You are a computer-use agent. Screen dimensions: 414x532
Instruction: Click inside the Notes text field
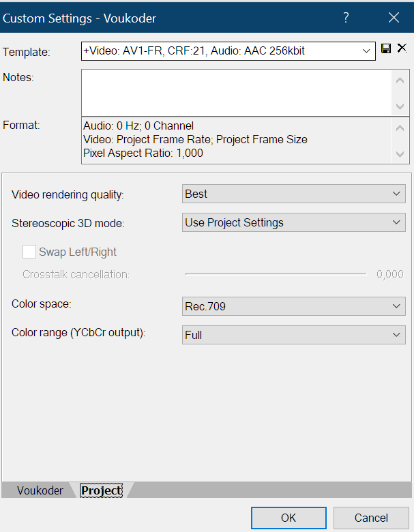235,92
